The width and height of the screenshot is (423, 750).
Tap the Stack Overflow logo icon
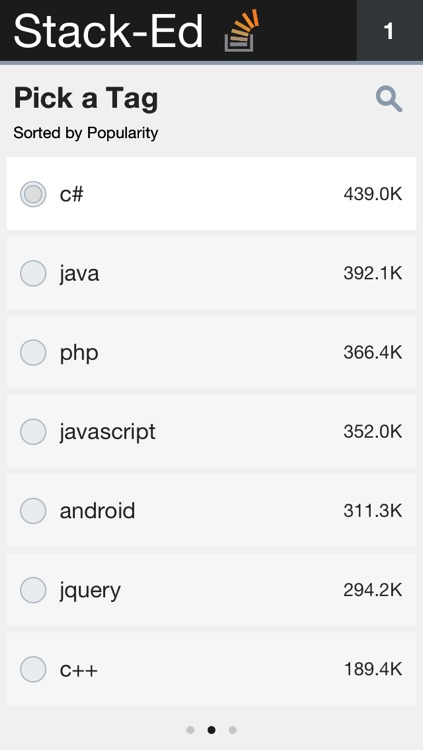[x=242, y=30]
